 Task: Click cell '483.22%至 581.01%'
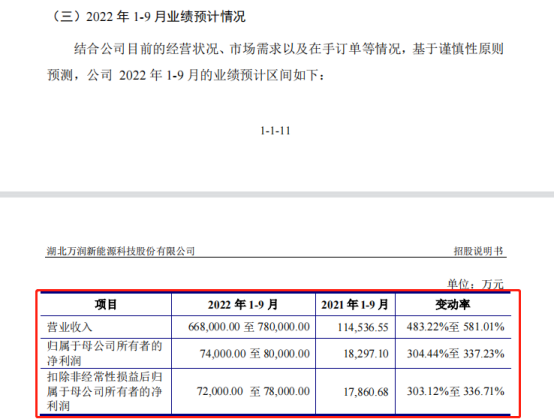(455, 327)
